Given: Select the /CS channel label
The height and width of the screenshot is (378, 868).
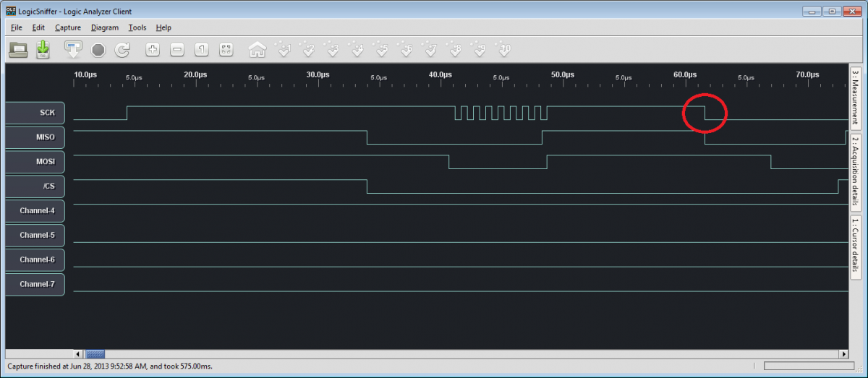Looking at the screenshot, I should click(x=35, y=186).
